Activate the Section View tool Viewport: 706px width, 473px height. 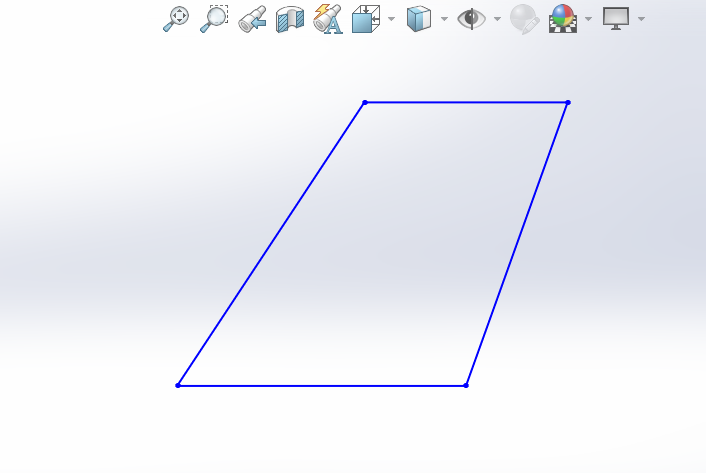tap(290, 19)
